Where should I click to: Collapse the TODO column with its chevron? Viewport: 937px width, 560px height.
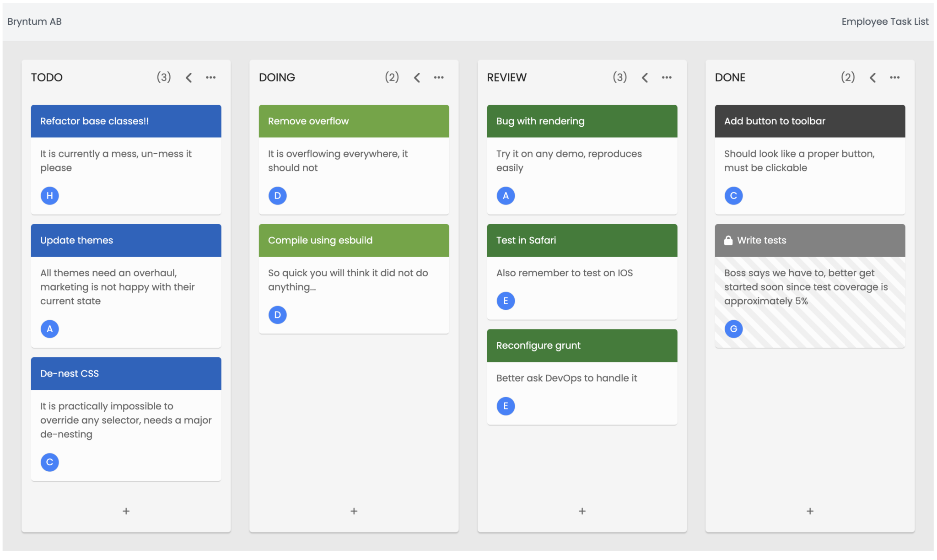pyautogui.click(x=188, y=78)
